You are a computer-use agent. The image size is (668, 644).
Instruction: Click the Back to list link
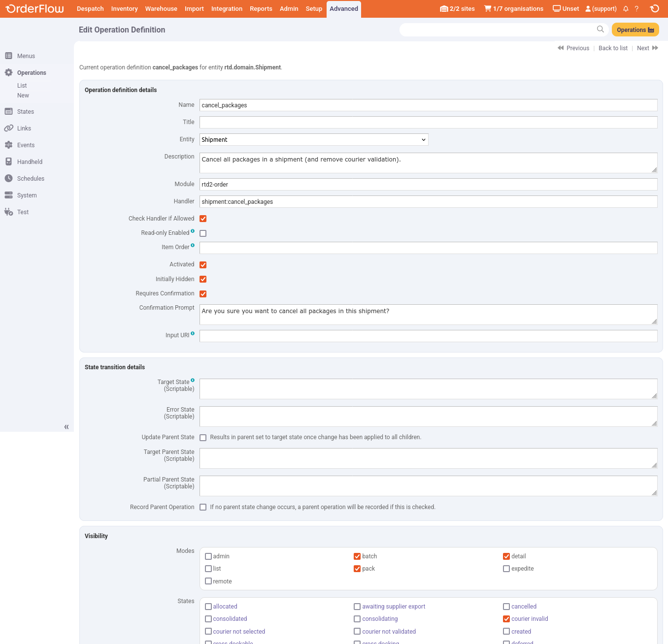[613, 48]
